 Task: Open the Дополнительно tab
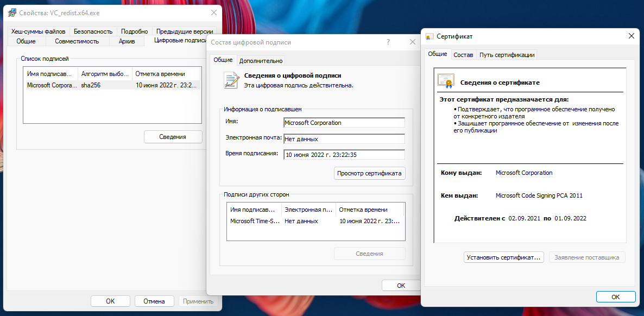pos(261,61)
